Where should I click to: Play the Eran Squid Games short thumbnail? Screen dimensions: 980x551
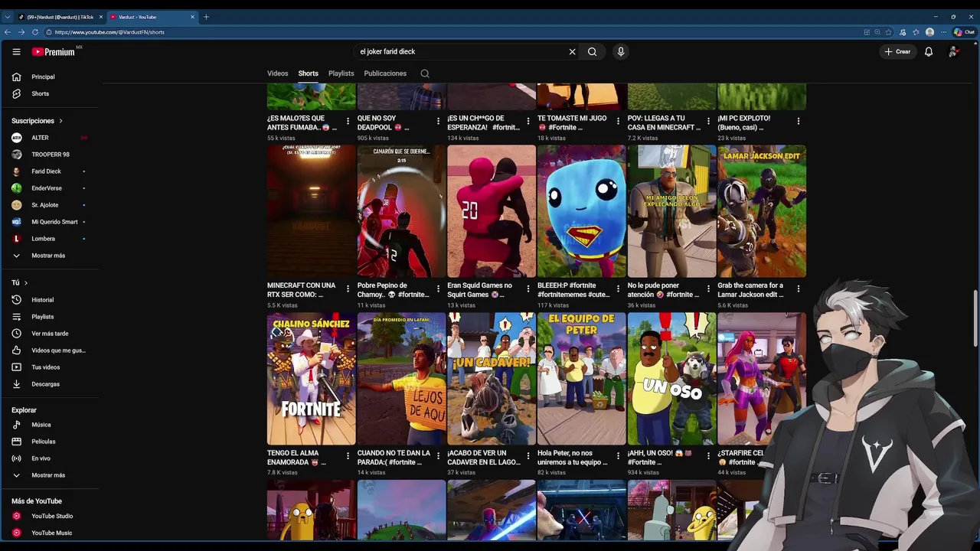[x=492, y=211]
